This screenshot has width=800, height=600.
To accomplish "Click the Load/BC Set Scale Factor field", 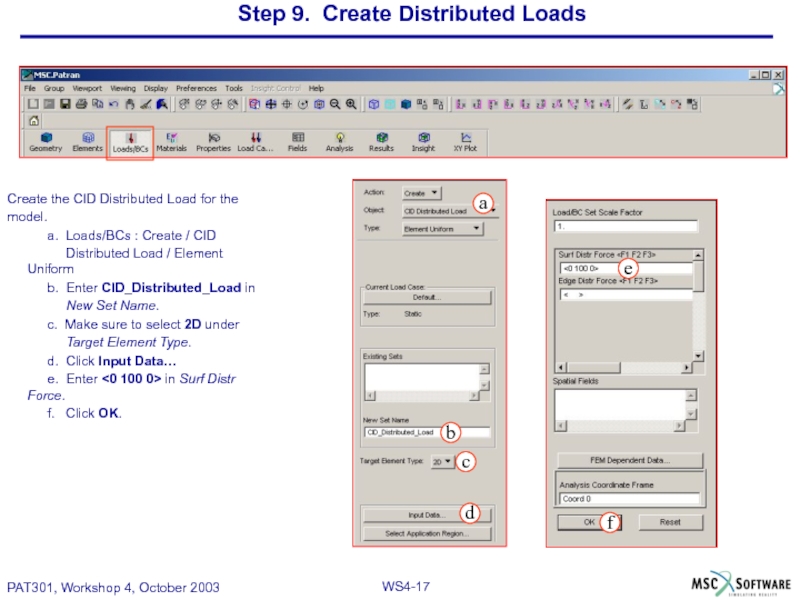I will point(626,226).
